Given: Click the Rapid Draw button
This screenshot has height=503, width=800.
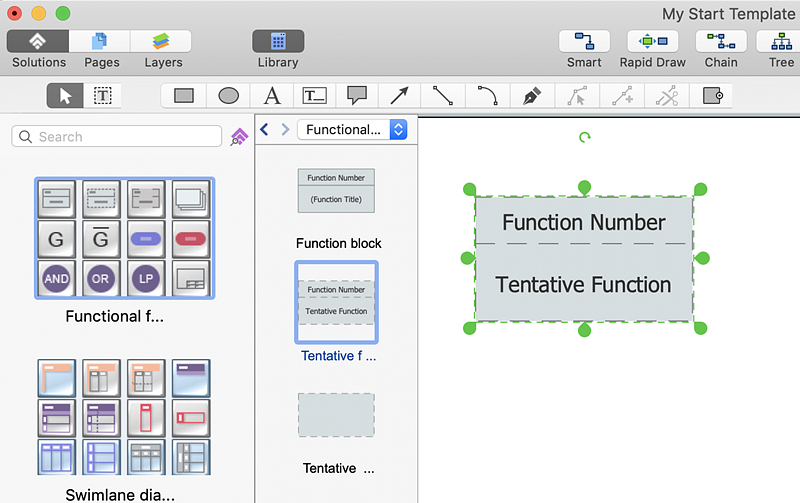Looking at the screenshot, I should pos(652,42).
